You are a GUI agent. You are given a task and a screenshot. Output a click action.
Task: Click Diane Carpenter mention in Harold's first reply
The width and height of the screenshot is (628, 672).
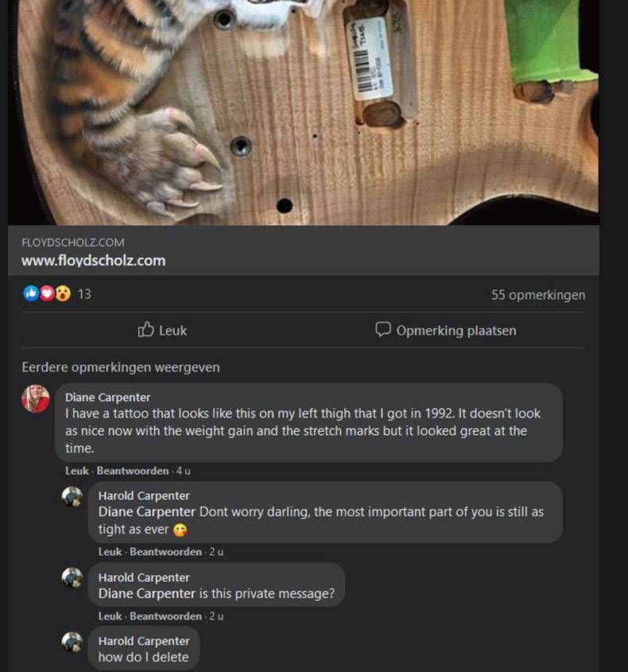pyautogui.click(x=147, y=511)
